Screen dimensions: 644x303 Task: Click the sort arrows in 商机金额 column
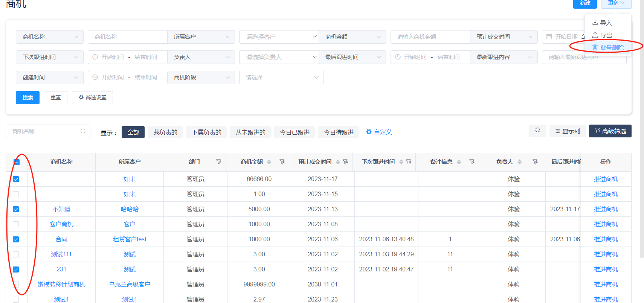coord(269,162)
